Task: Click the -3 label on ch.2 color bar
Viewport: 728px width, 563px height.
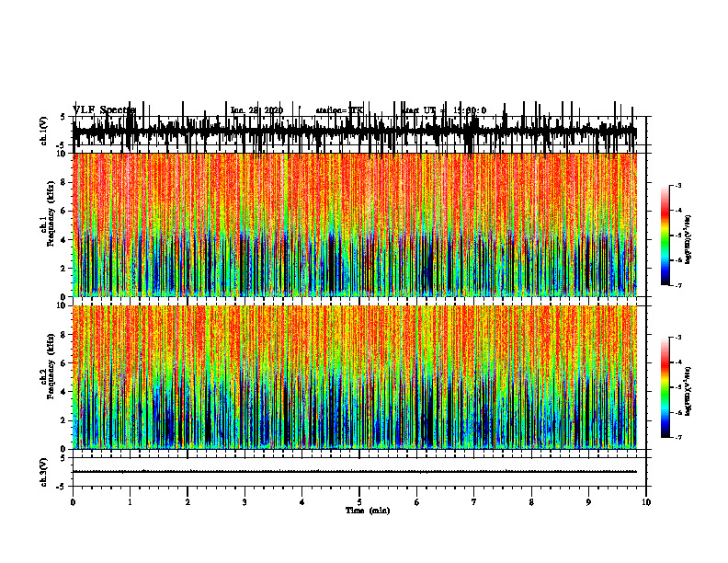Action: coord(677,338)
